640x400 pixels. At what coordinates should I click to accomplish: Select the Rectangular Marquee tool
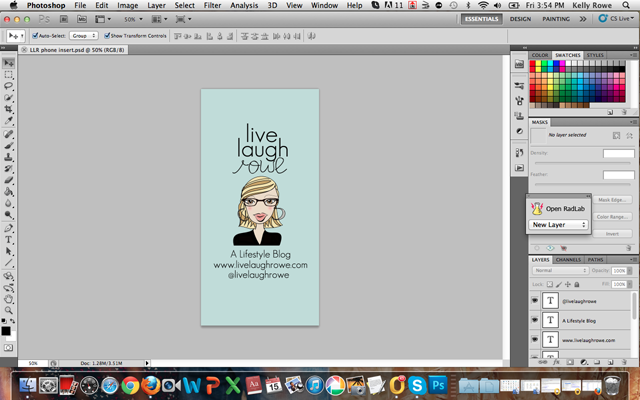(x=8, y=74)
